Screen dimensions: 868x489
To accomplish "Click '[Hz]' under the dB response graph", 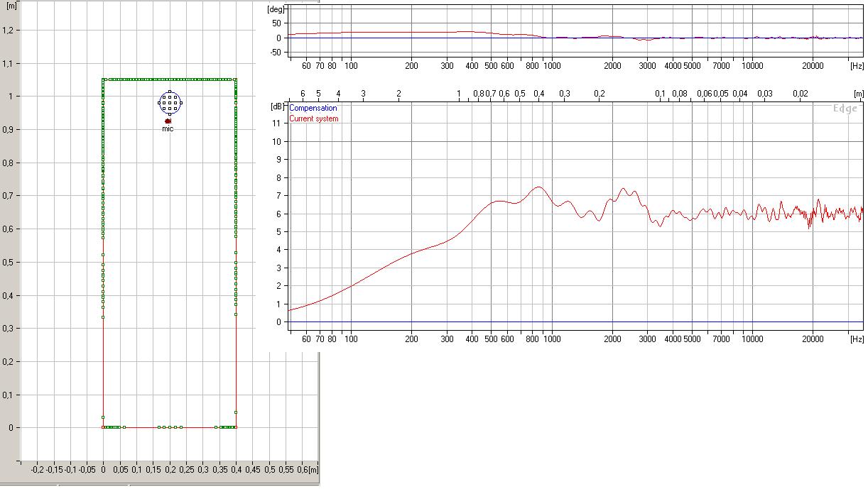I will [857, 340].
